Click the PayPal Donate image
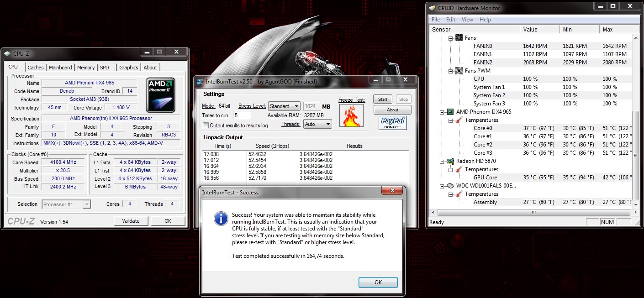The width and height of the screenshot is (644, 298). [392, 123]
